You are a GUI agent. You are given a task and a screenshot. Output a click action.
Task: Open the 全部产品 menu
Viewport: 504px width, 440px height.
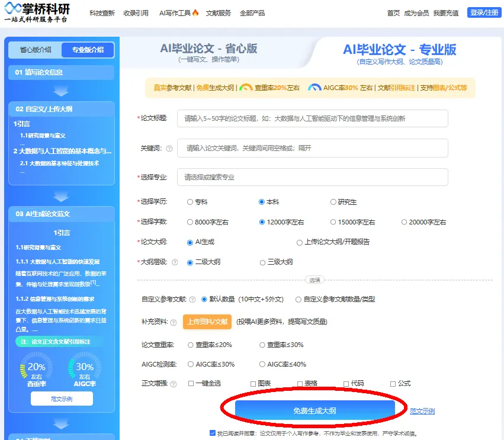tap(252, 13)
